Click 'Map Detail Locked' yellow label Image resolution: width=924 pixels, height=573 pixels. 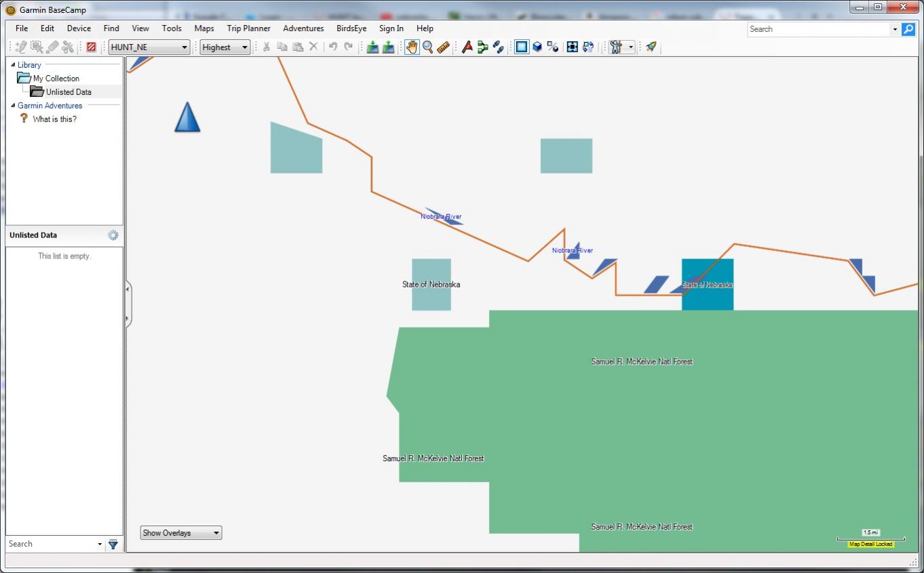(871, 545)
